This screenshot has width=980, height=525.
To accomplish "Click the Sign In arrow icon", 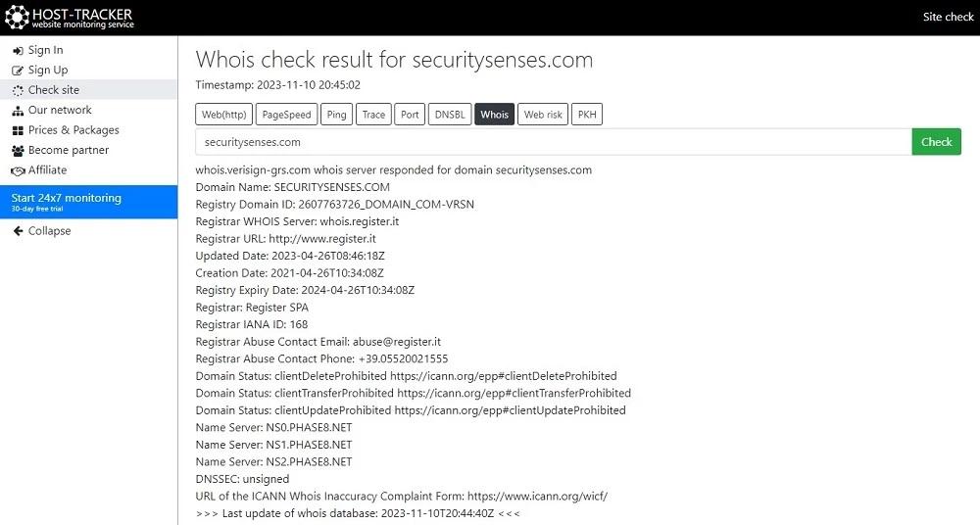I will click(x=18, y=51).
